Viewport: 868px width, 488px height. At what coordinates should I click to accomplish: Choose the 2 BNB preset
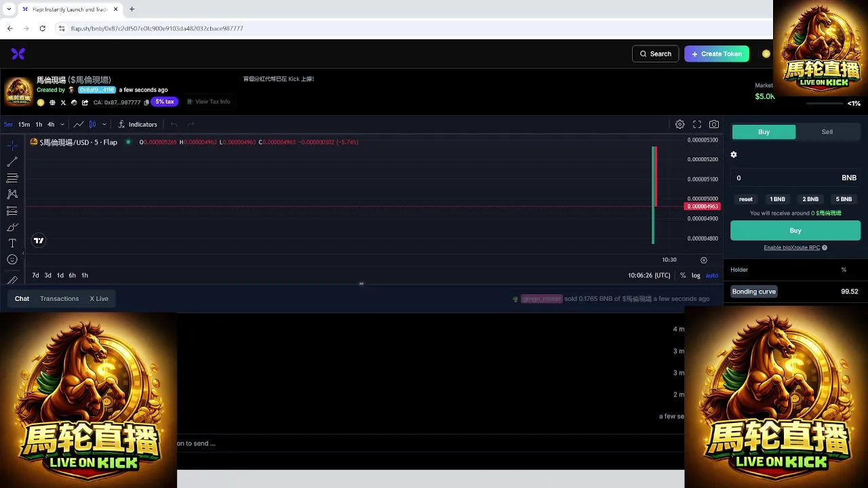tap(810, 199)
